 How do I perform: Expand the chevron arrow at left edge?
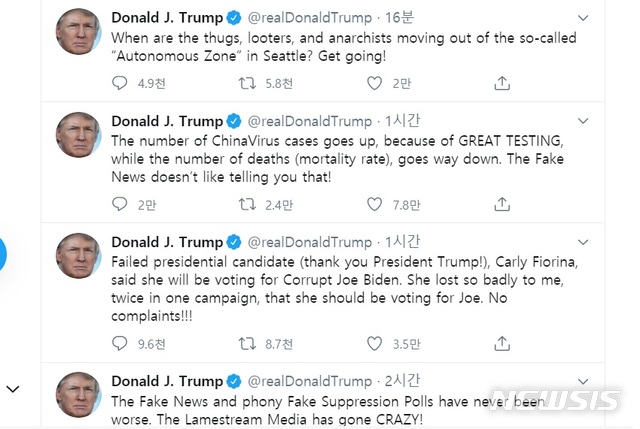pos(13,388)
